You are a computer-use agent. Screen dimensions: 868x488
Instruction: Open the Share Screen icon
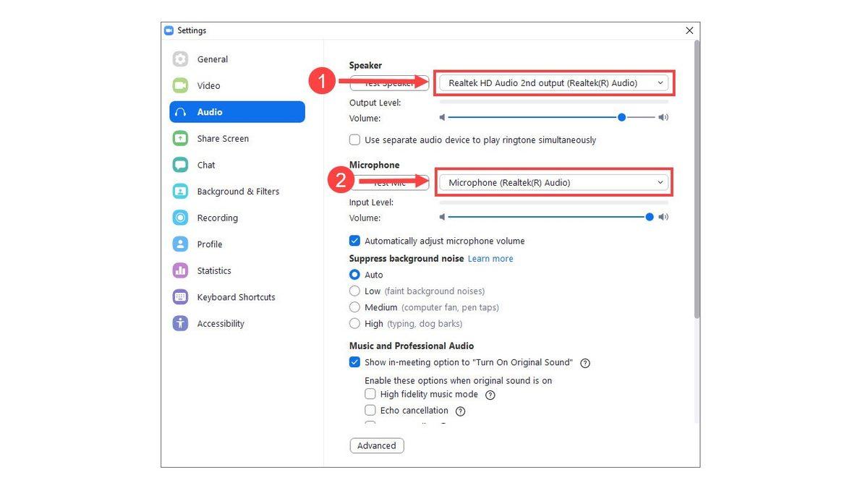180,138
